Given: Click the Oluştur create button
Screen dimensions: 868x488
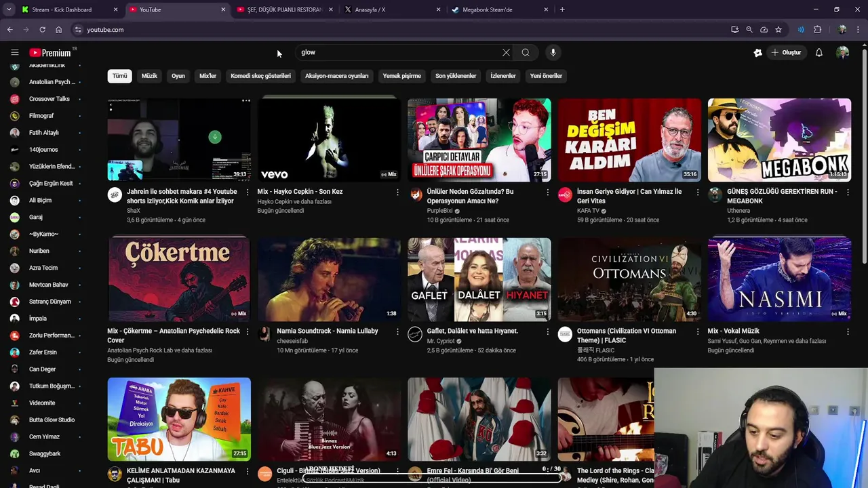Looking at the screenshot, I should click(787, 52).
